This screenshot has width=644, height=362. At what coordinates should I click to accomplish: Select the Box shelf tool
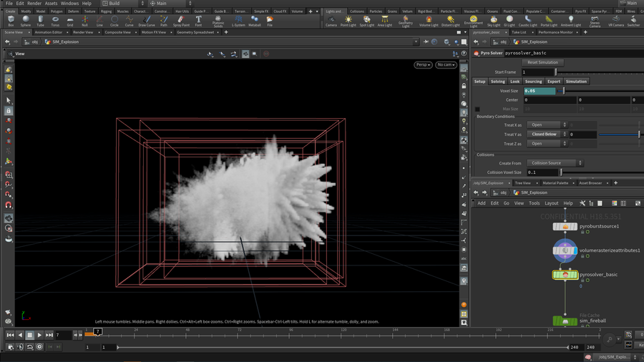point(11,21)
